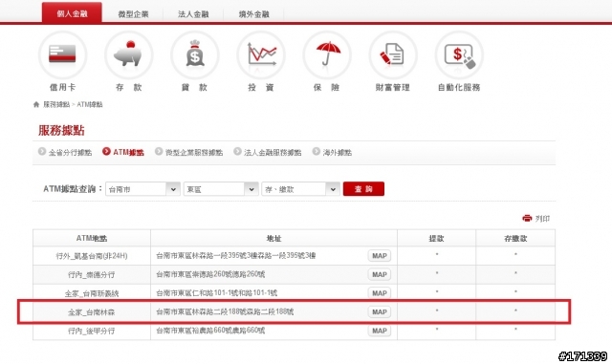Viewport: 612px width, 364px height.
Task: Open the automated services (自動化服務) icon
Action: pyautogui.click(x=459, y=55)
